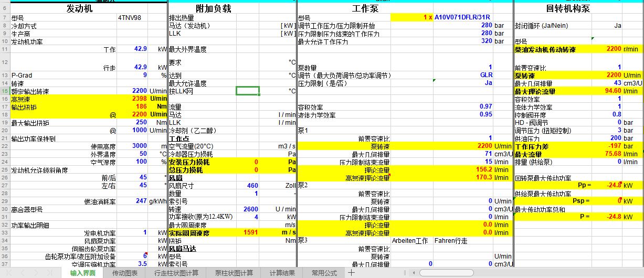The width and height of the screenshot is (644, 278).
Task: Select the 最大允许工作压力 value 320
Action: [x=463, y=41]
